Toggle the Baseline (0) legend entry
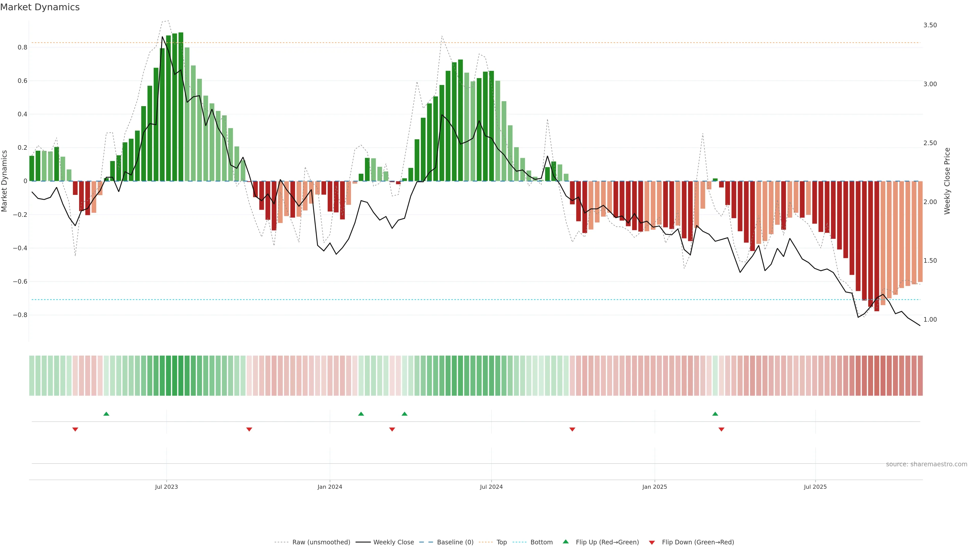 pyautogui.click(x=455, y=542)
